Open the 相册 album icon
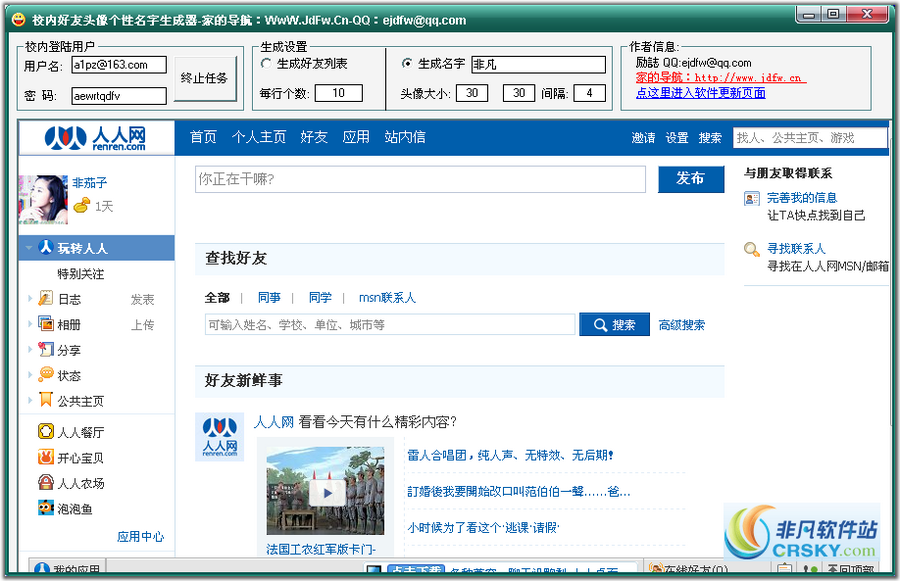Image resolution: width=900 pixels, height=581 pixels. click(46, 324)
